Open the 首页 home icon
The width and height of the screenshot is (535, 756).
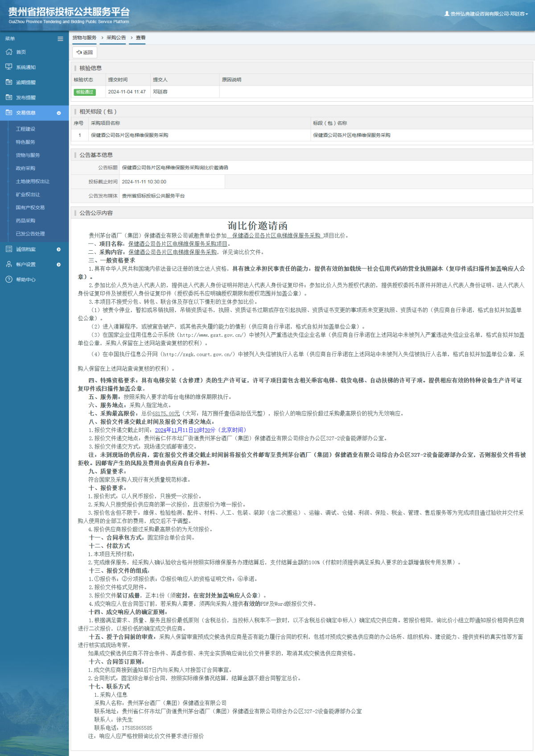tap(9, 52)
